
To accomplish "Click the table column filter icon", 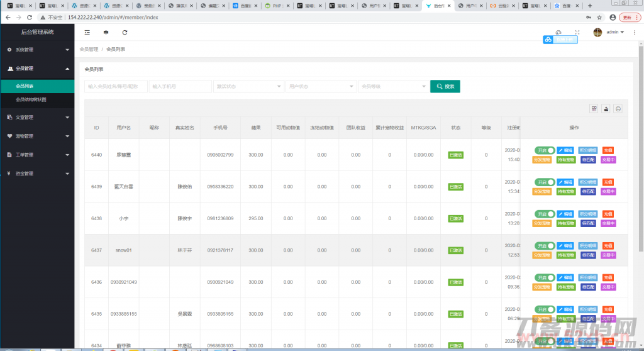I will coord(593,108).
